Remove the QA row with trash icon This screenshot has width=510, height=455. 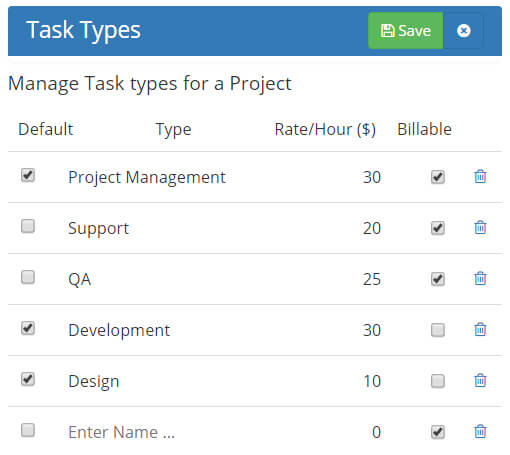480,278
